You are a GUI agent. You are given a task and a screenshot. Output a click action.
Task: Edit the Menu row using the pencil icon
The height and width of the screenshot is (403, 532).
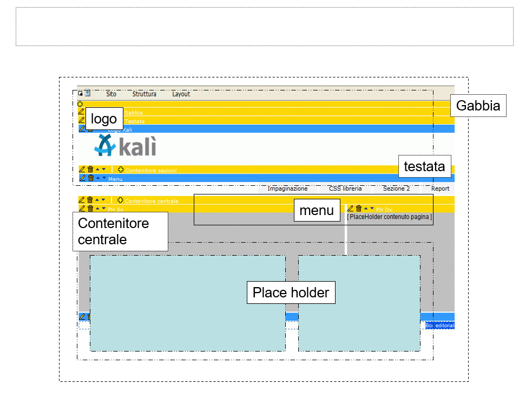82,178
